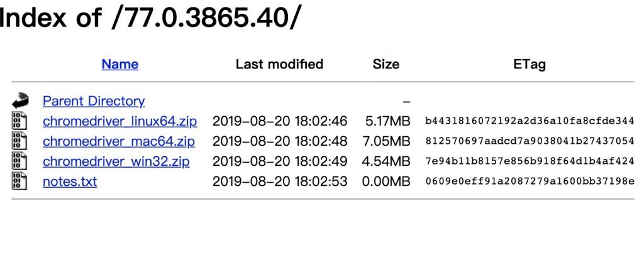Viewport: 644px width, 253px height.
Task: Click the 2019-08-20 18:02:53 timestamp for notes.txt
Action: [280, 181]
